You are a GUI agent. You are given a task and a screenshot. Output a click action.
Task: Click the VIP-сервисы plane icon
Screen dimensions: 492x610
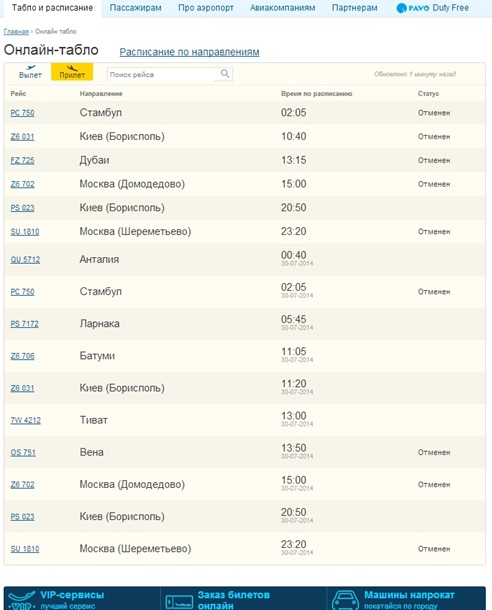click(21, 599)
